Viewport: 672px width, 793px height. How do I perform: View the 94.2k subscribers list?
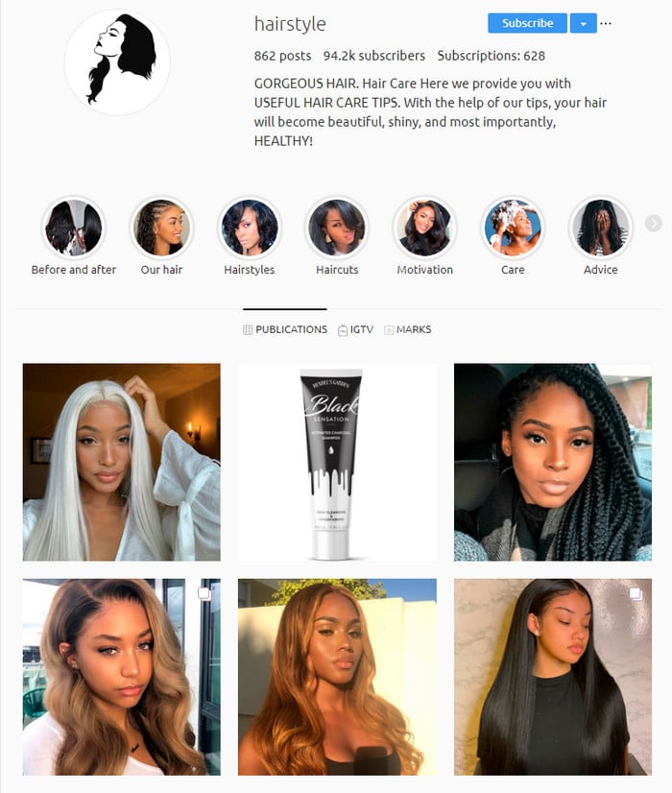pos(374,56)
